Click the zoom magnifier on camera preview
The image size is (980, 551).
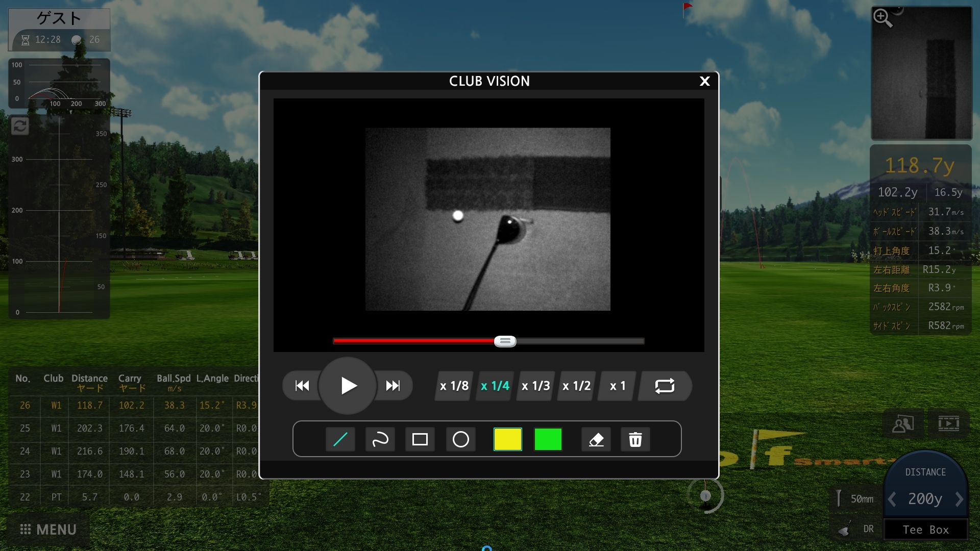pos(883,18)
